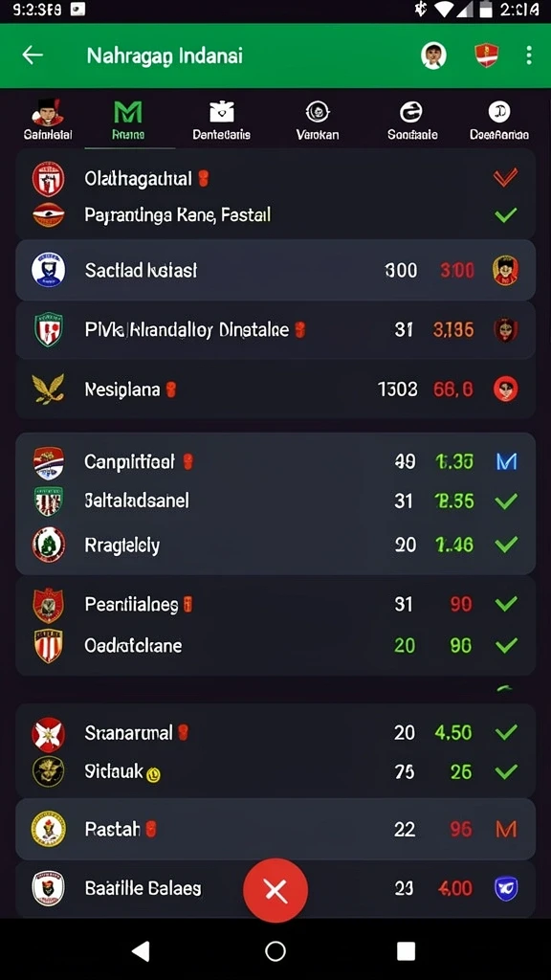551x980 pixels.
Task: Toggle green checkmark on Sranarumal row
Action: click(505, 732)
